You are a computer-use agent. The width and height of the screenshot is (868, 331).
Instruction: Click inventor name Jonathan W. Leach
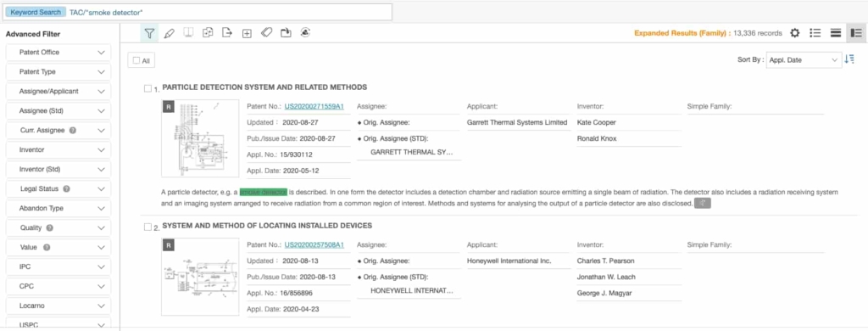pos(606,277)
